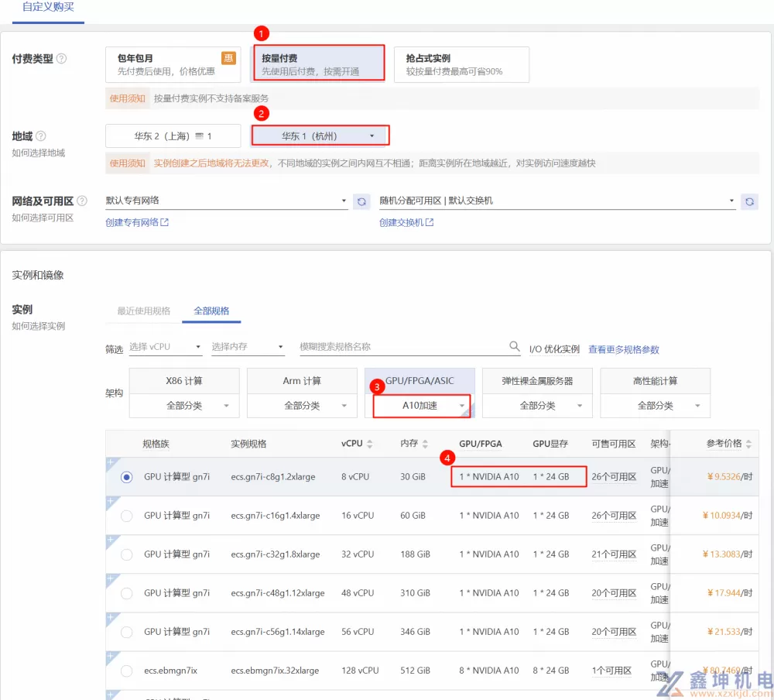The width and height of the screenshot is (774, 700).
Task: Select the 华东 2 (上海) region button
Action: (173, 136)
